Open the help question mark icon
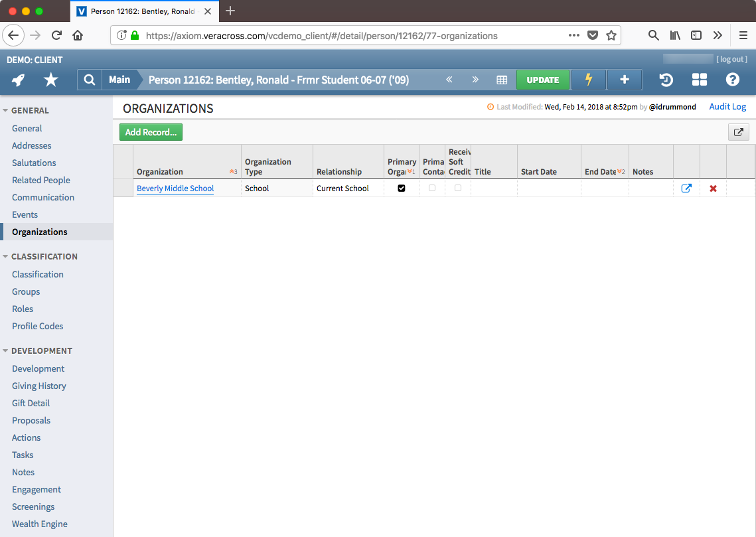Viewport: 756px width, 537px height. point(732,80)
